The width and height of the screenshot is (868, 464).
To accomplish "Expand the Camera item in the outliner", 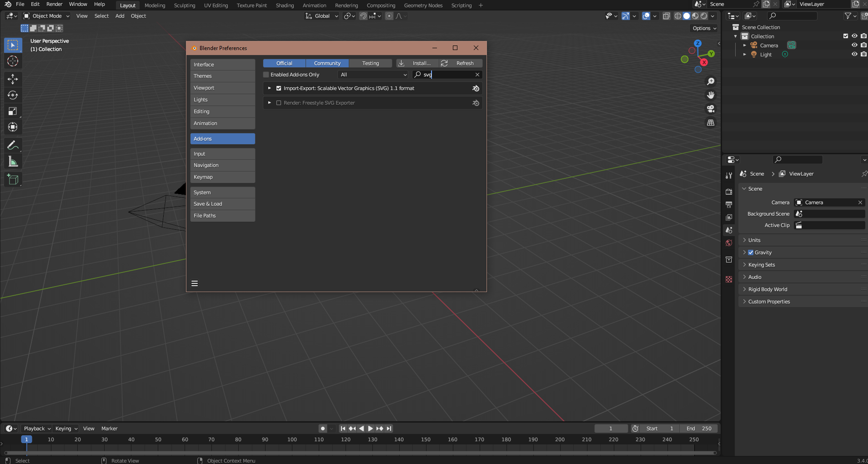I will click(x=745, y=45).
